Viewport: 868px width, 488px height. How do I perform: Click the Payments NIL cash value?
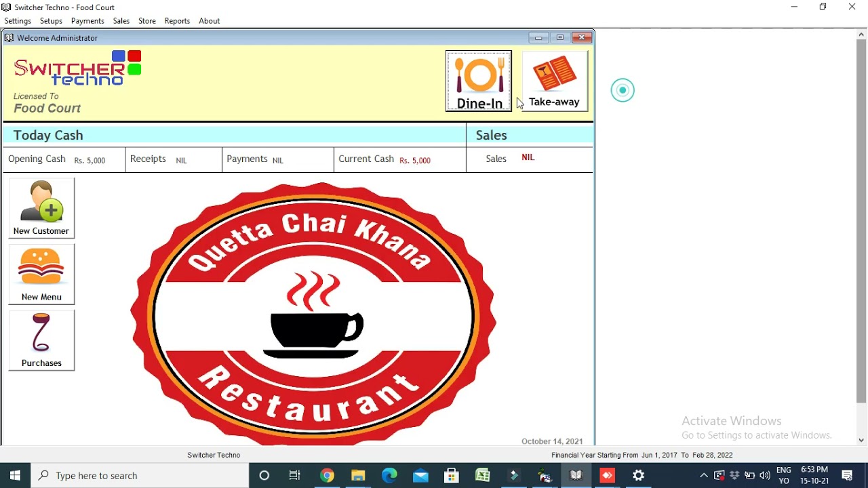(x=278, y=161)
